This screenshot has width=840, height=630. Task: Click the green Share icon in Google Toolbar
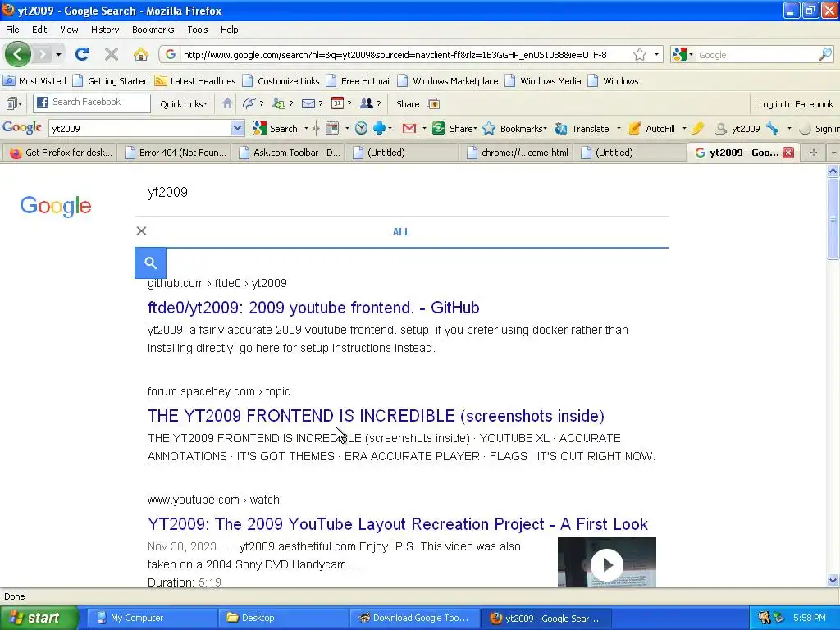(438, 128)
